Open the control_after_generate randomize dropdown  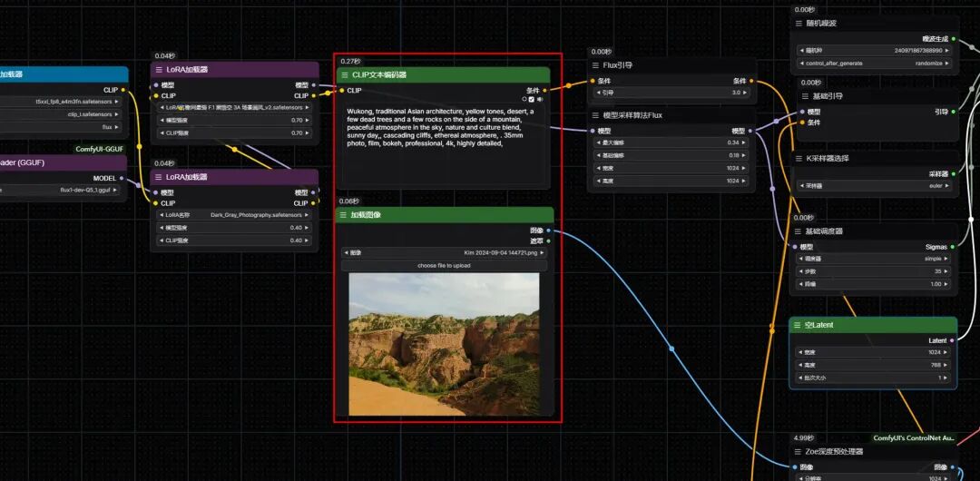875,64
